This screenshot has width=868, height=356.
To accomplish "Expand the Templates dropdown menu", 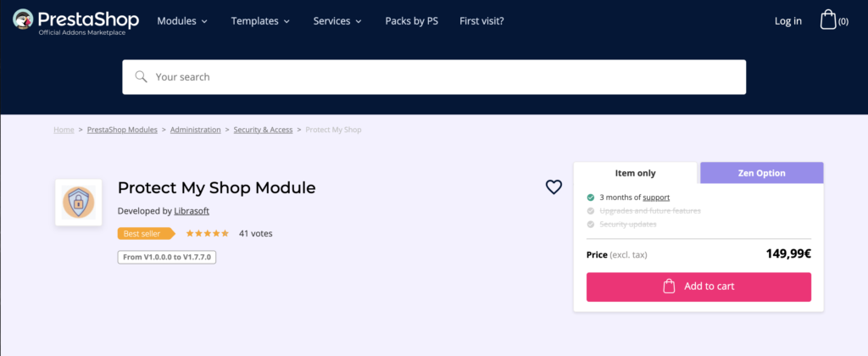I will click(260, 21).
